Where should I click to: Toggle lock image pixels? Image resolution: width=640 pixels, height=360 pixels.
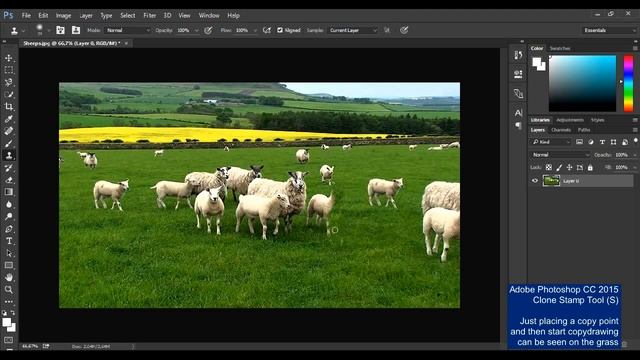(559, 167)
